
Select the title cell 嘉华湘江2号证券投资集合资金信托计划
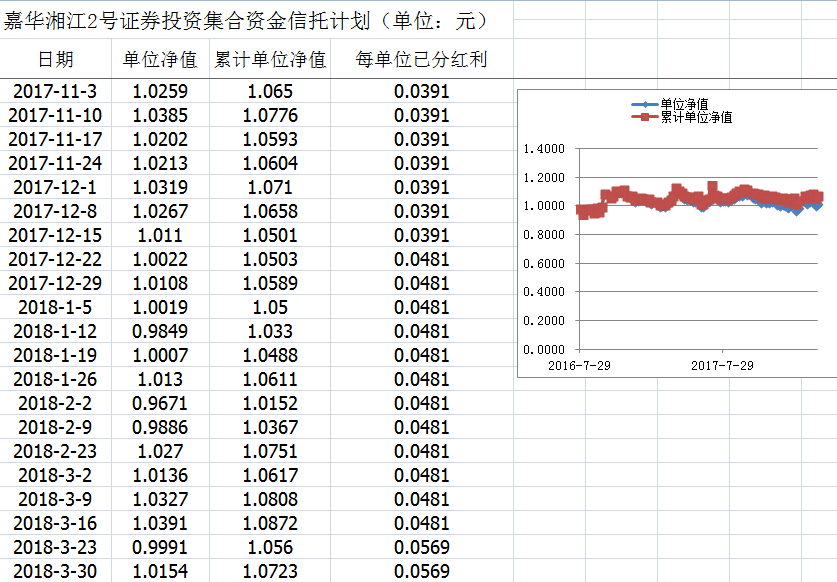point(245,20)
